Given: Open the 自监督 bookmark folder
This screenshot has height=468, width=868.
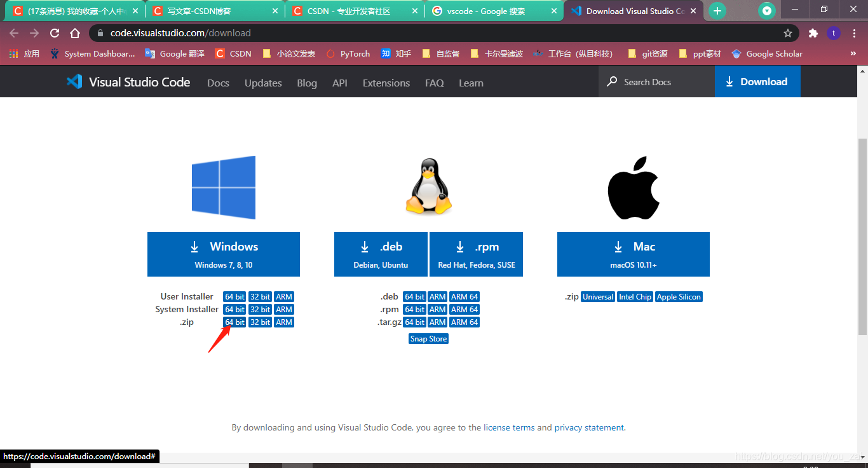Looking at the screenshot, I should coord(440,54).
